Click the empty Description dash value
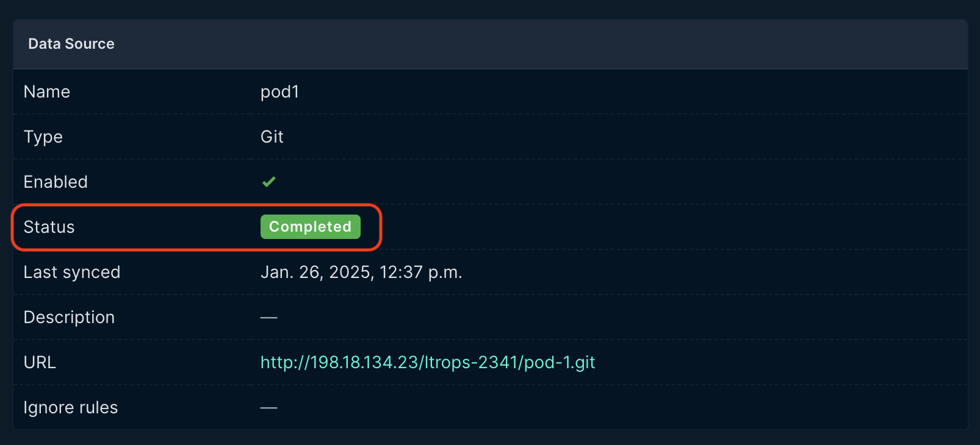Screen dimensions: 980x445 coord(268,318)
